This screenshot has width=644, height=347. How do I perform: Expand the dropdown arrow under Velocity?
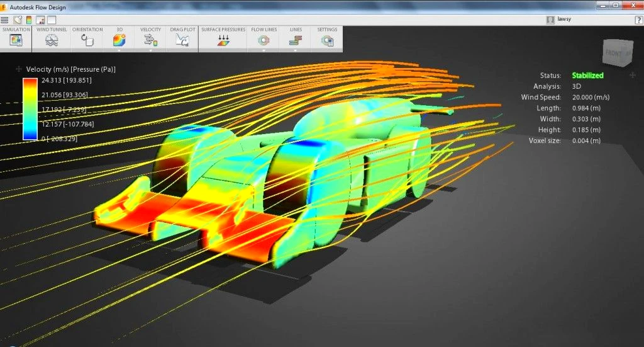click(x=150, y=50)
